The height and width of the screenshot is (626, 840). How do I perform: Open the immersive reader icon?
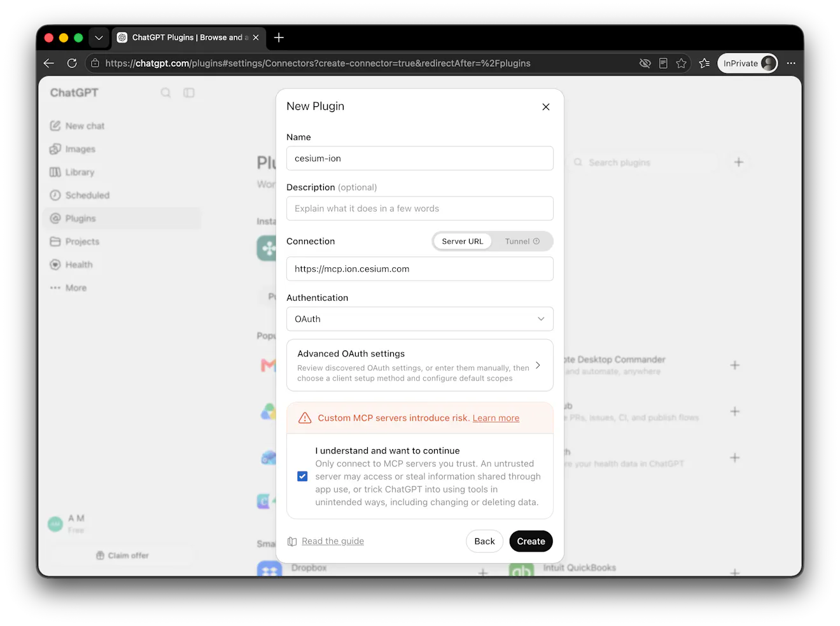pyautogui.click(x=663, y=63)
